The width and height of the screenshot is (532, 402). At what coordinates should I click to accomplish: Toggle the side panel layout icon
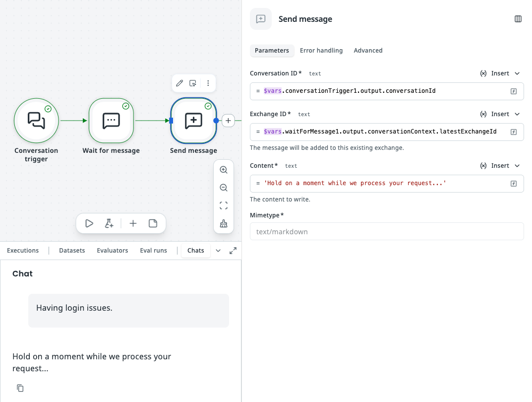click(x=518, y=19)
